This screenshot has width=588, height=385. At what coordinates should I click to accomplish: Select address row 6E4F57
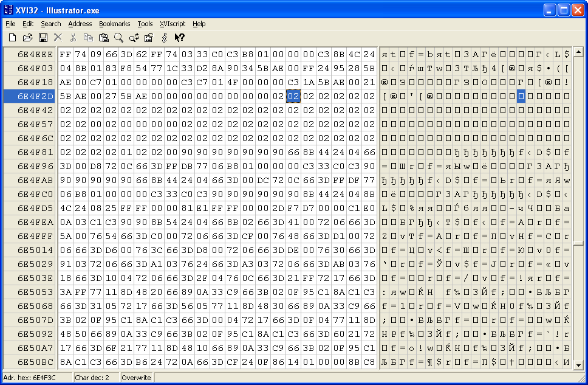(x=29, y=124)
